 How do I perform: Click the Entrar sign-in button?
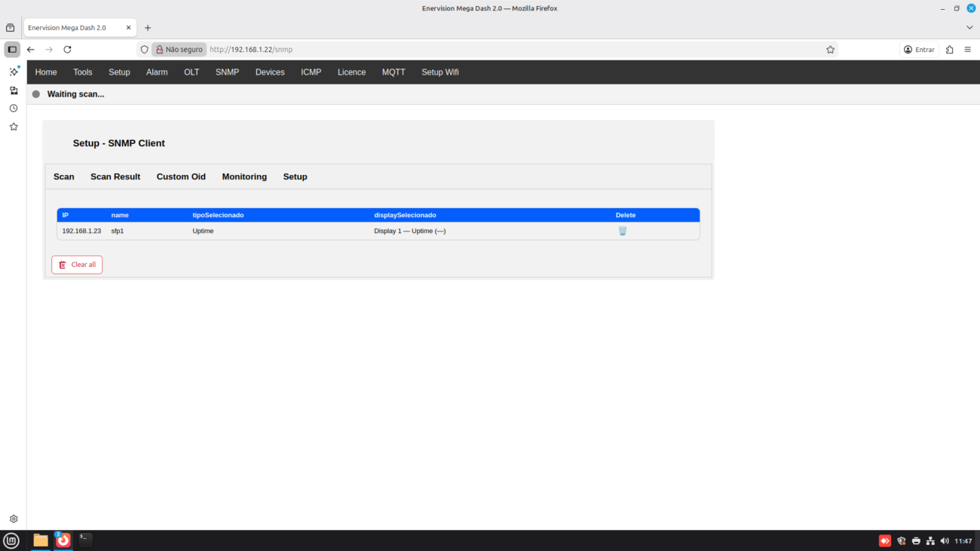(x=919, y=50)
